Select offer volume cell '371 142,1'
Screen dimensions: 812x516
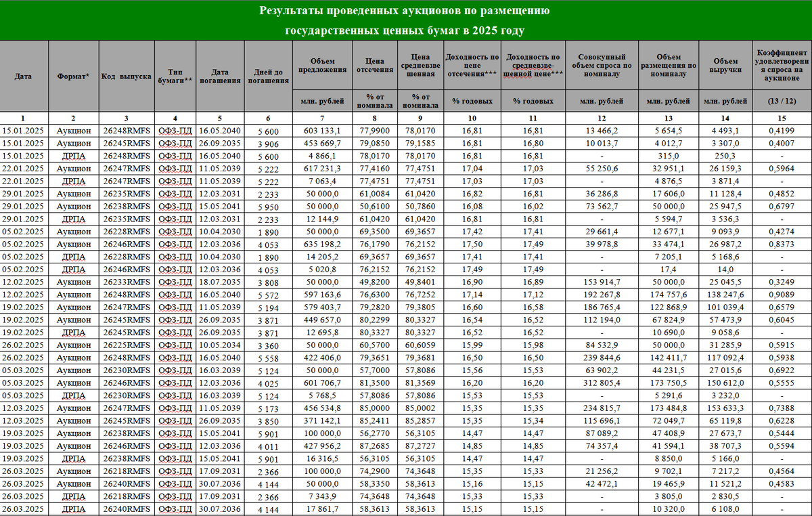(322, 421)
